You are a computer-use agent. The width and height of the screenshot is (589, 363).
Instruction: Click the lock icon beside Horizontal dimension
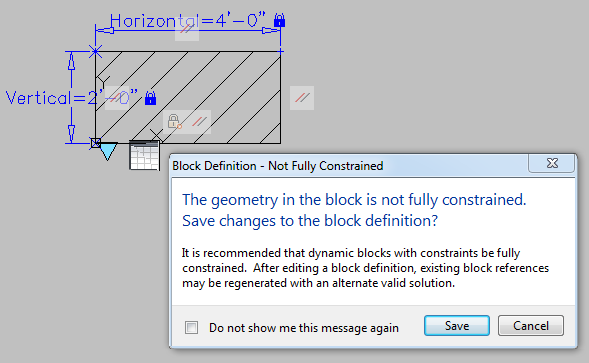[x=279, y=20]
